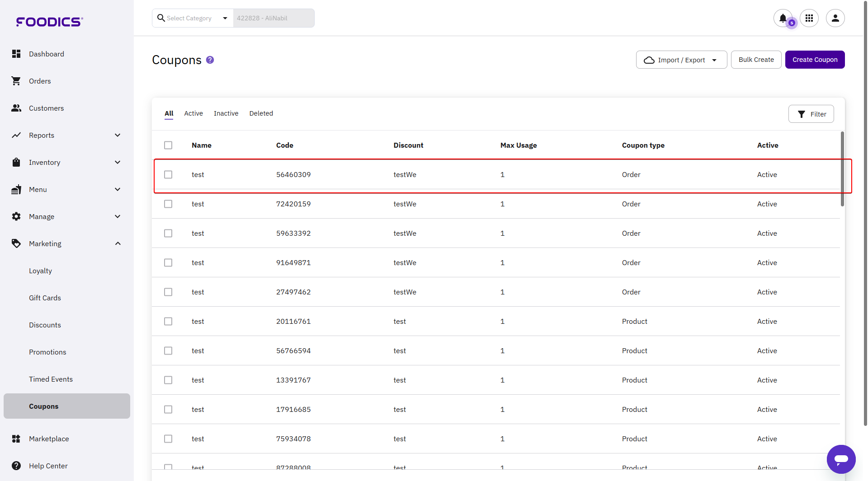868x481 pixels.
Task: Open Help Center from the sidebar
Action: pyautogui.click(x=48, y=466)
